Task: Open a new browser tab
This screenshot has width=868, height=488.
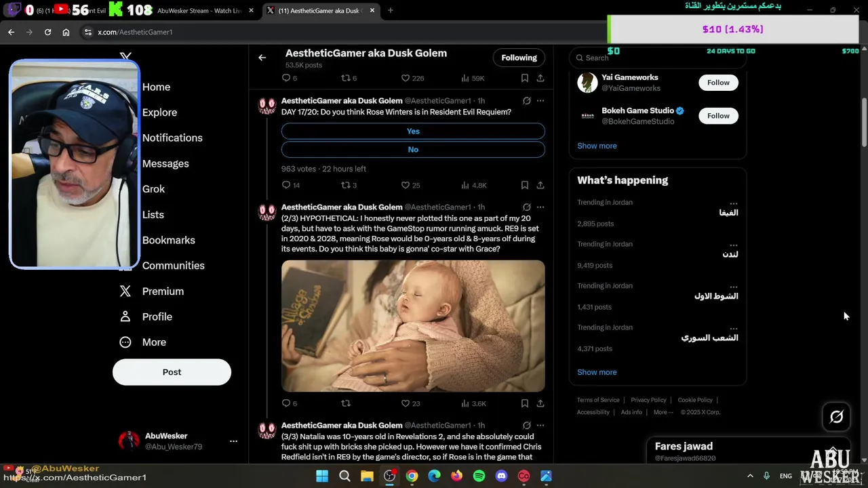Action: click(391, 10)
